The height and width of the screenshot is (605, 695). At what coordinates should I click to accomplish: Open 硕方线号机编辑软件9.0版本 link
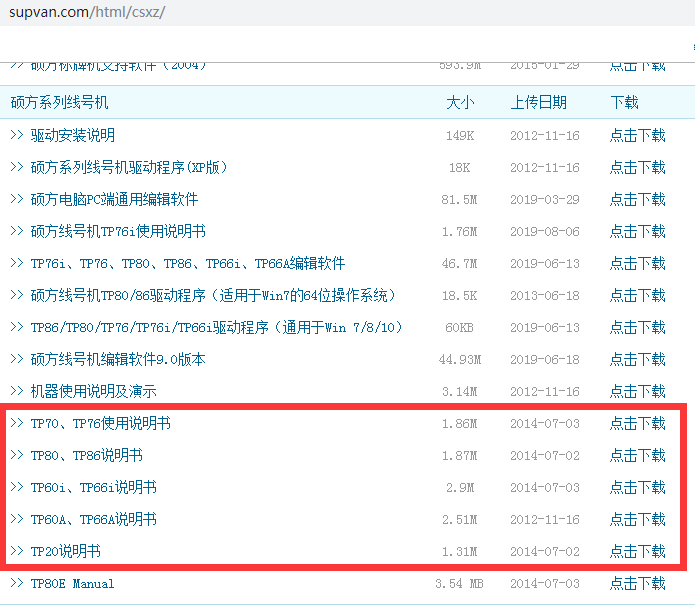[x=118, y=360]
